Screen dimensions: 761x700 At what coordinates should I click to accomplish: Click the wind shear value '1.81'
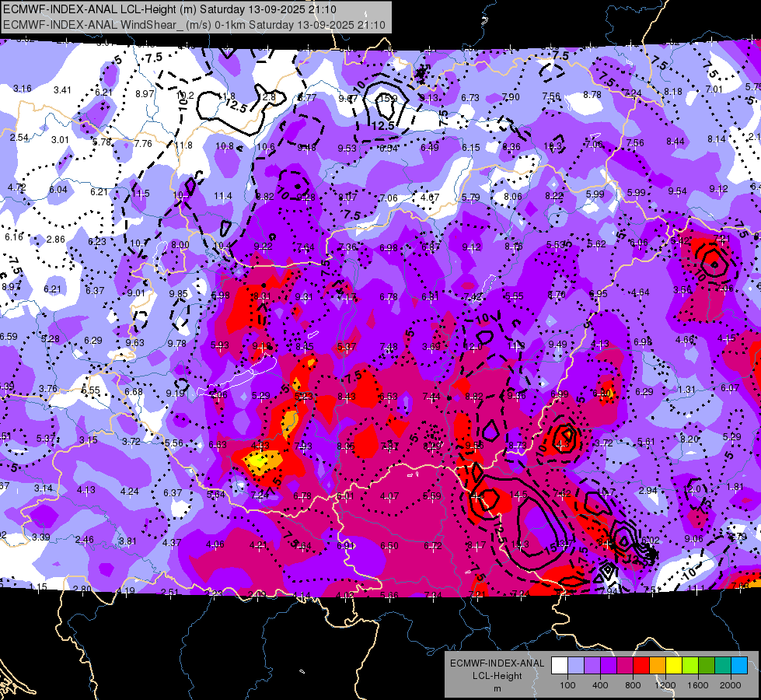tap(735, 487)
